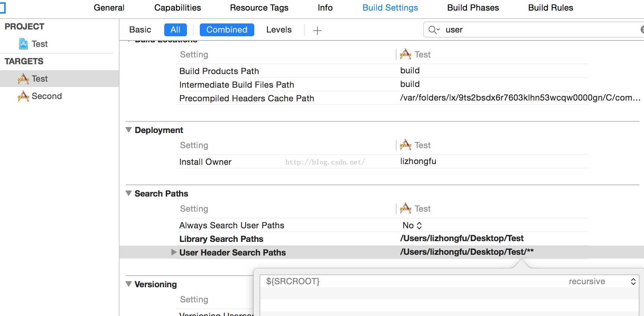Select the Combined view filter
This screenshot has width=644, height=316.
pyautogui.click(x=227, y=29)
